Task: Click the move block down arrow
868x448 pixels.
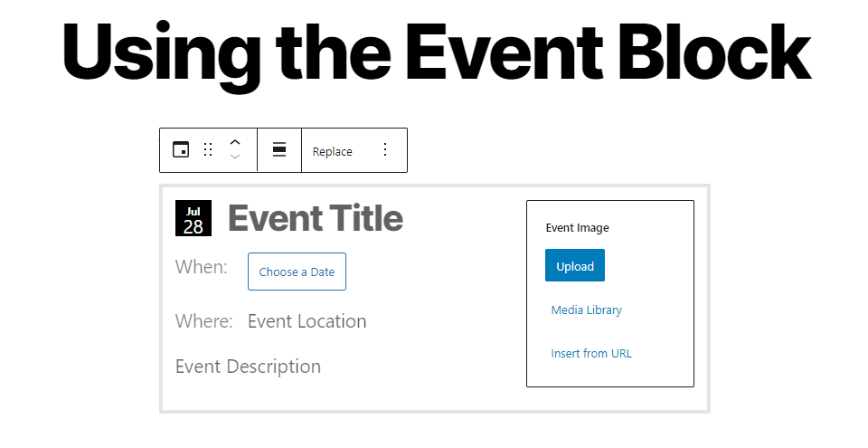Action: tap(235, 157)
